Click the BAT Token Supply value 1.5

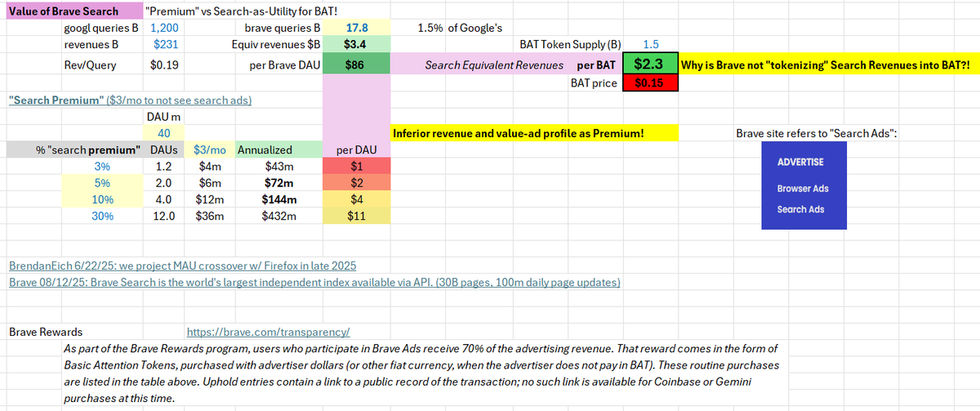[652, 45]
